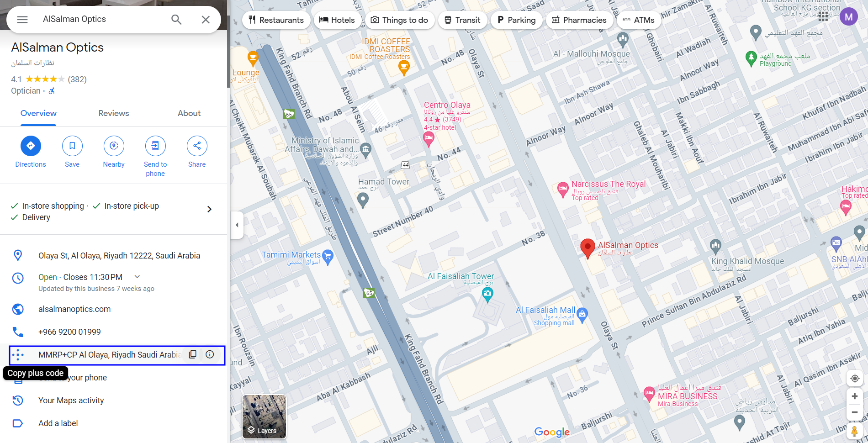The image size is (868, 443).
Task: Switch to the Reviews tab
Action: coord(114,113)
